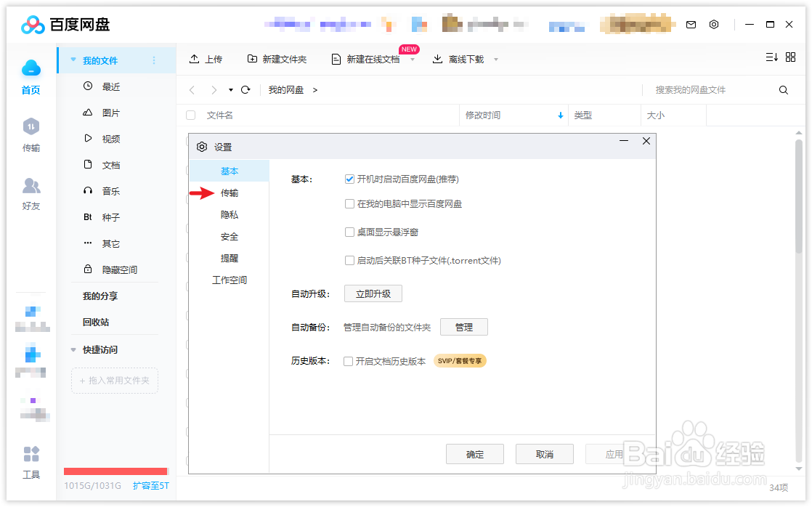The image size is (812, 507).
Task: Enable 在我的电脑中显示百度网盘 checkbox
Action: point(349,204)
